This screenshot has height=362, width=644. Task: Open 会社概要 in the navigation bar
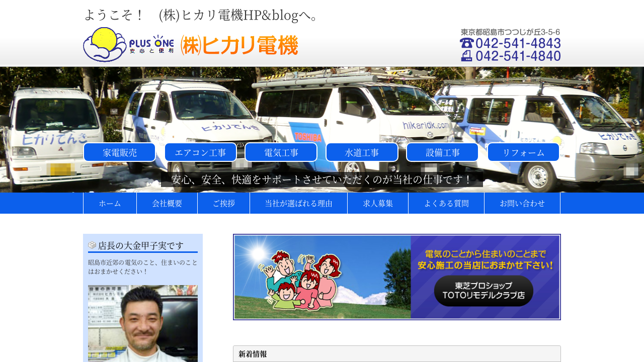pyautogui.click(x=167, y=203)
